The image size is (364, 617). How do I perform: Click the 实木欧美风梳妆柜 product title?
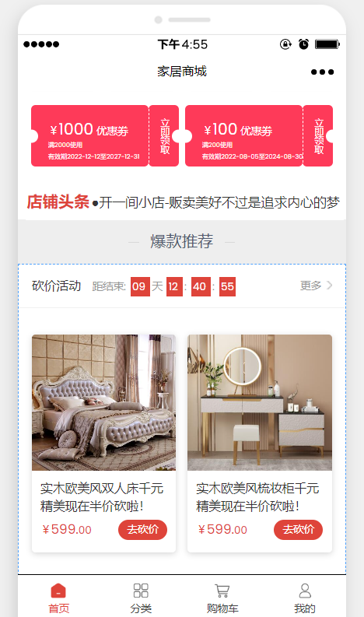257,497
